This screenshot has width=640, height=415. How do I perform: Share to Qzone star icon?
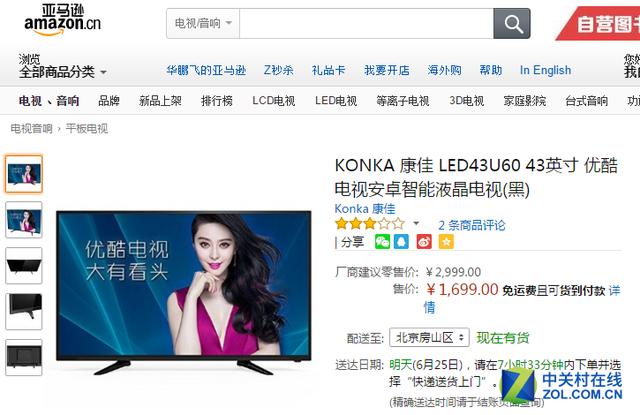pos(446,242)
